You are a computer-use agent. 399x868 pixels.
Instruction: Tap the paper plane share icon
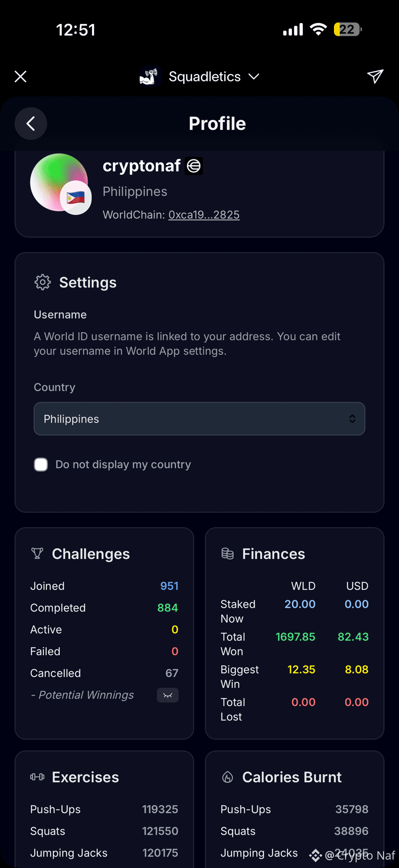pos(375,76)
